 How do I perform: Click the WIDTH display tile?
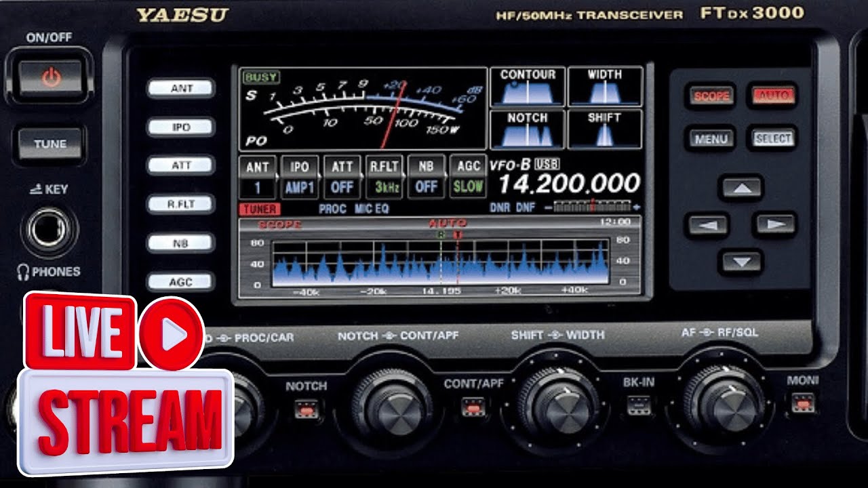tap(604, 86)
